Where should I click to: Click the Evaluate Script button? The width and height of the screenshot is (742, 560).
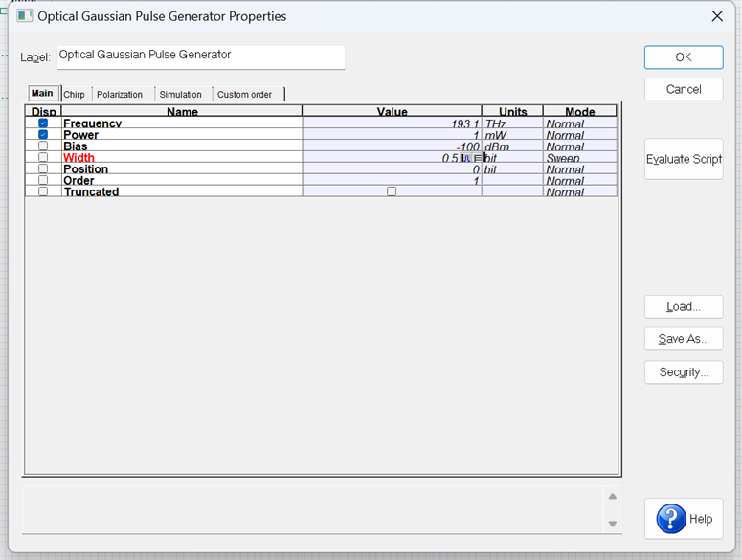click(x=684, y=159)
